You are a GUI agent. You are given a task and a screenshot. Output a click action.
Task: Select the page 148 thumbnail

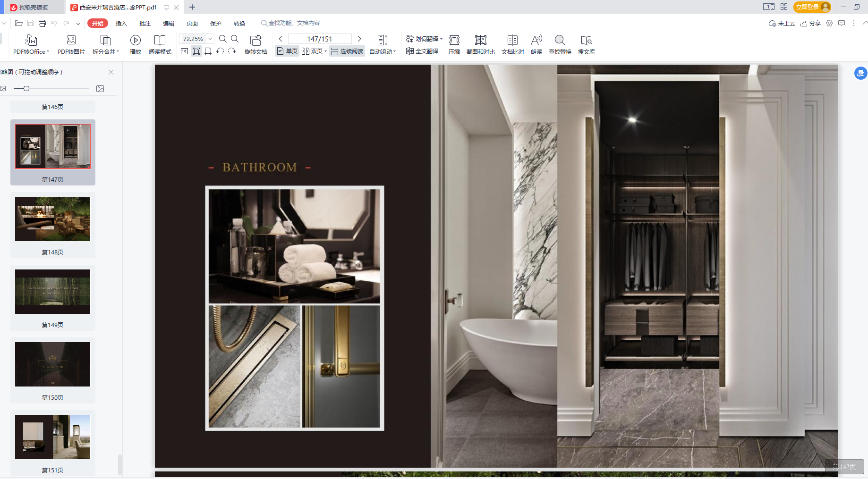52,219
